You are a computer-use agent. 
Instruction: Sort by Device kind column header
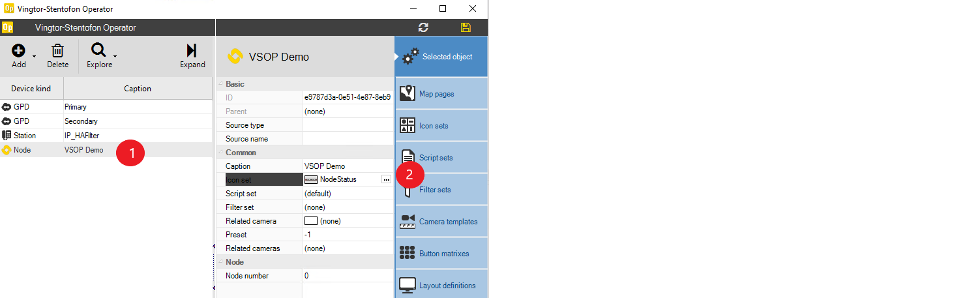(x=31, y=89)
